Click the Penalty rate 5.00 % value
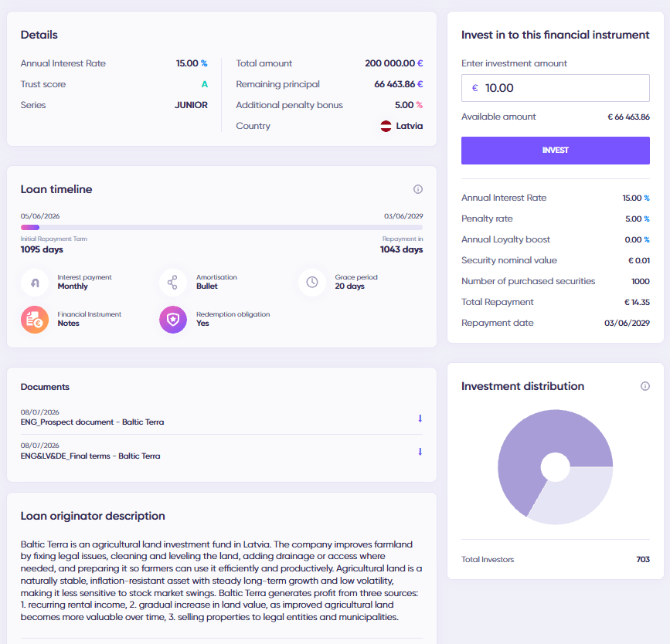 637,219
